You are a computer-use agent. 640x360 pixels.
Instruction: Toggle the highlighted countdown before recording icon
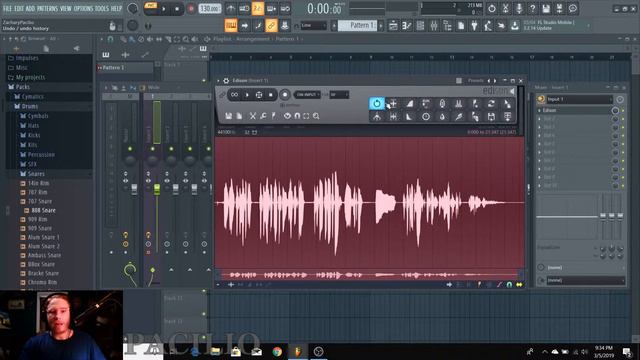258,8
